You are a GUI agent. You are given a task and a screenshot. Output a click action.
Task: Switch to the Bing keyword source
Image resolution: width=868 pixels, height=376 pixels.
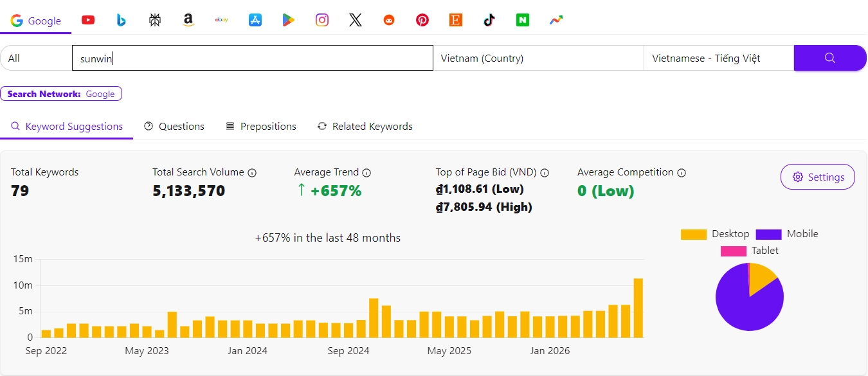point(122,20)
